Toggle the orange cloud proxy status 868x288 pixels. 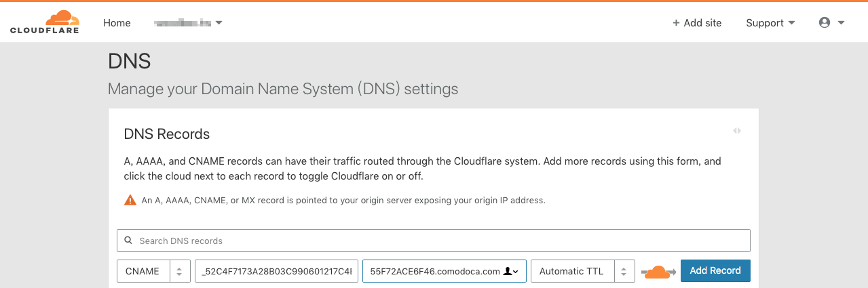(658, 271)
